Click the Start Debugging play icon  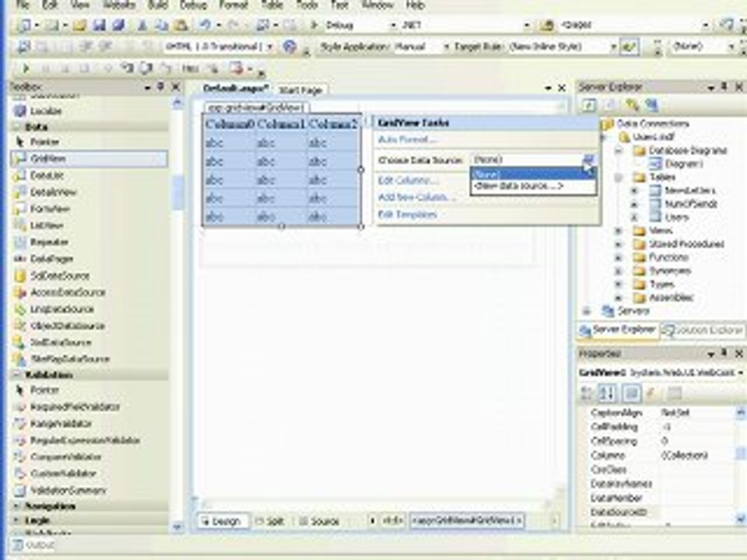[x=314, y=25]
